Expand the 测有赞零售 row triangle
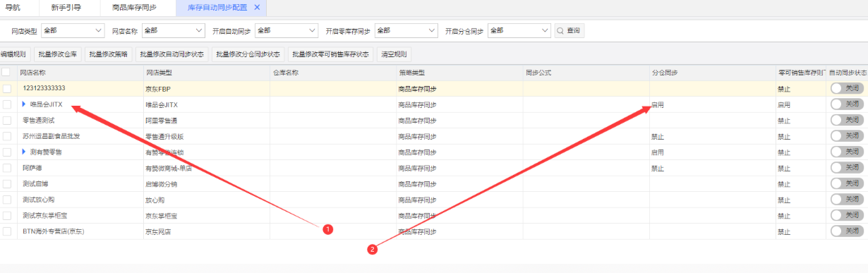Screen dimensions: 868x273 pyautogui.click(x=24, y=152)
